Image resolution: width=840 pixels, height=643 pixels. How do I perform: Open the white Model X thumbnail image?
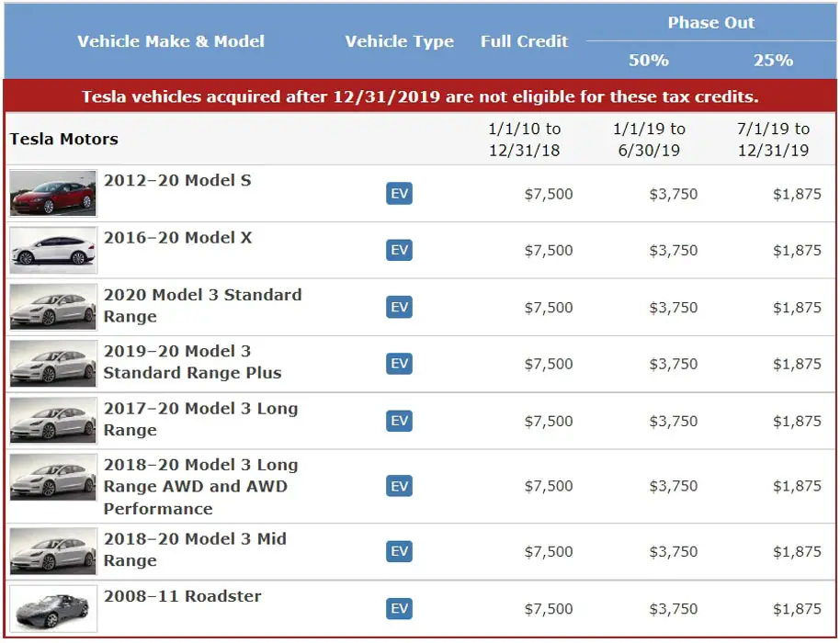pos(53,250)
